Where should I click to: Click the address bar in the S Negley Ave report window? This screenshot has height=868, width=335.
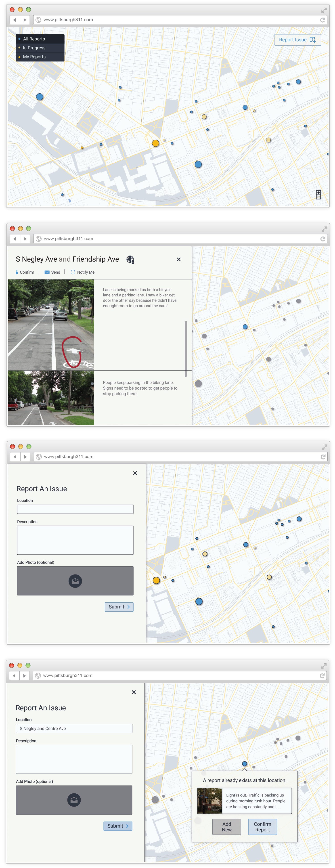181,239
